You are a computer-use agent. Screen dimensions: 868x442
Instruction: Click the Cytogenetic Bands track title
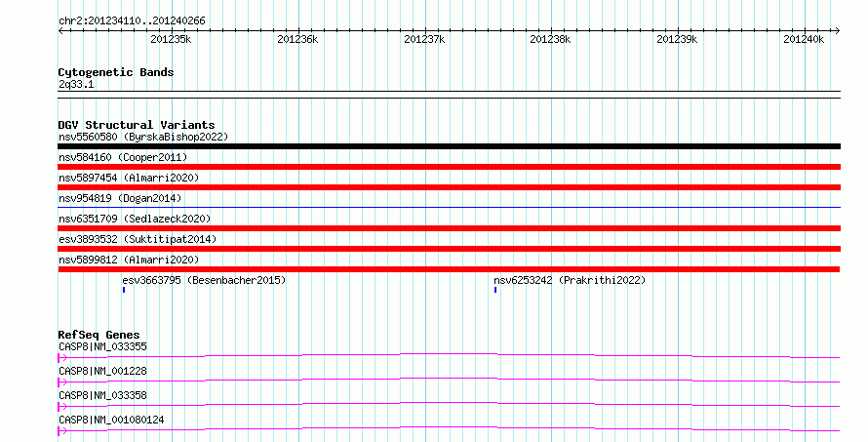[x=116, y=72]
